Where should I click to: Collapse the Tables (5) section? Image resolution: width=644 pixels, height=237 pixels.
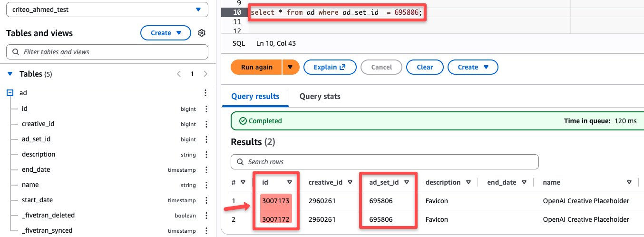pos(10,74)
